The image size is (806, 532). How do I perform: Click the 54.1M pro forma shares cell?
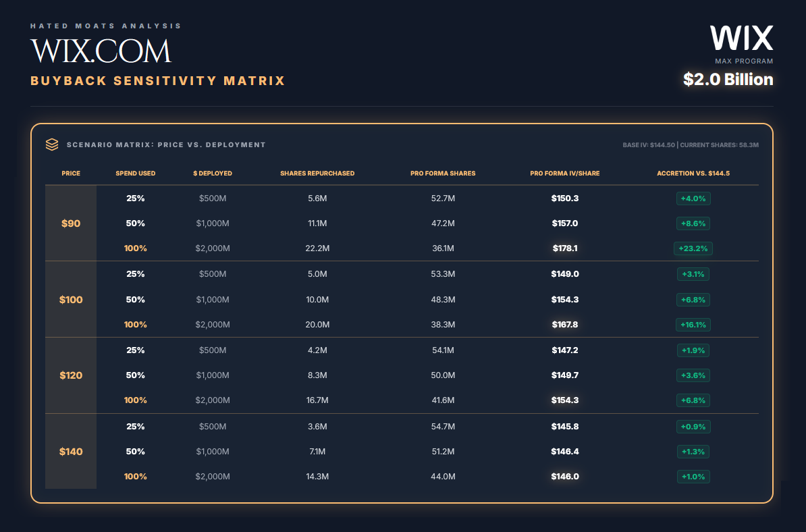443,350
